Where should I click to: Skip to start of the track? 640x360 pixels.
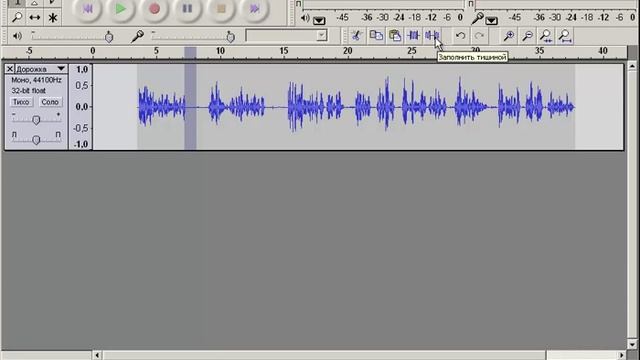(87, 9)
